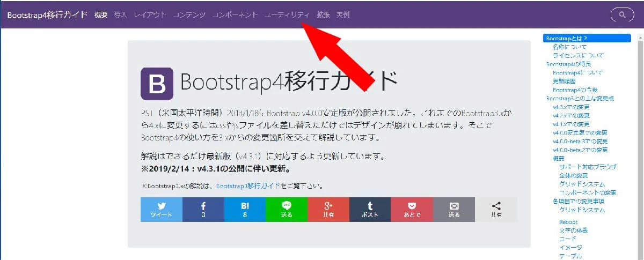Image resolution: width=644 pixels, height=260 pixels.
Task: Select the 概要 navbar item
Action: [101, 14]
